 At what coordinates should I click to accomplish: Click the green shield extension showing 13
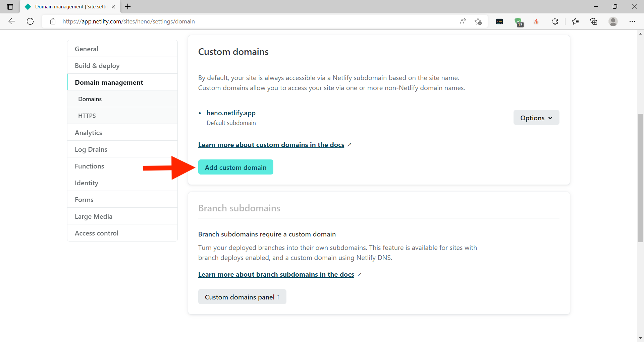click(x=519, y=21)
